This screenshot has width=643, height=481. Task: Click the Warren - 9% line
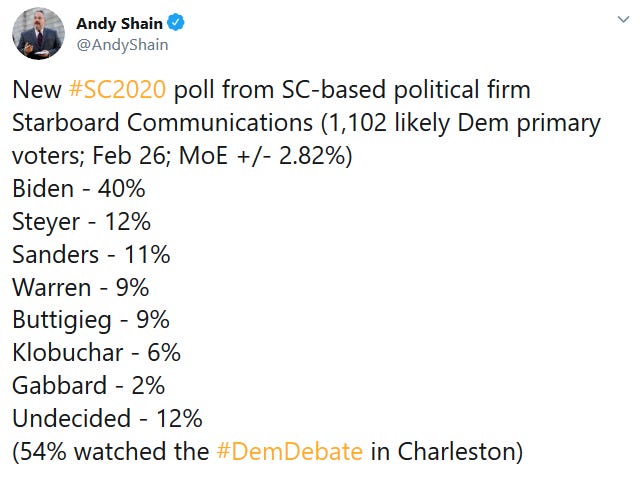click(x=80, y=287)
